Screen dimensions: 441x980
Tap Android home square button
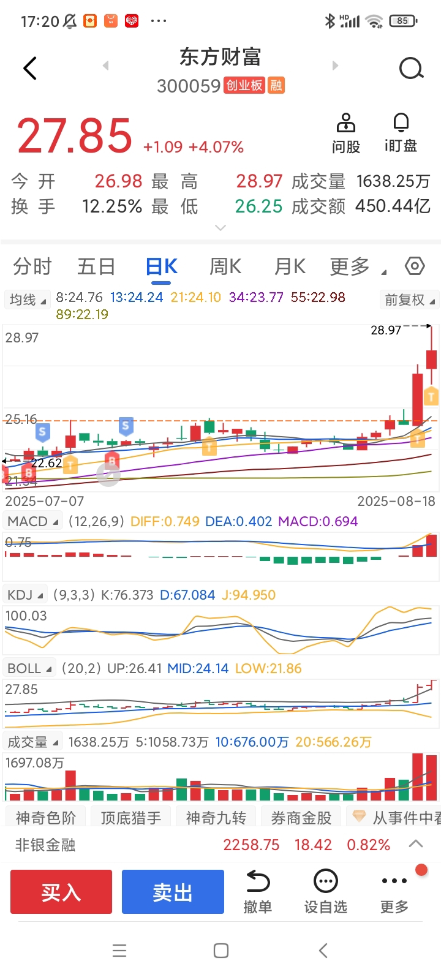coord(221,951)
